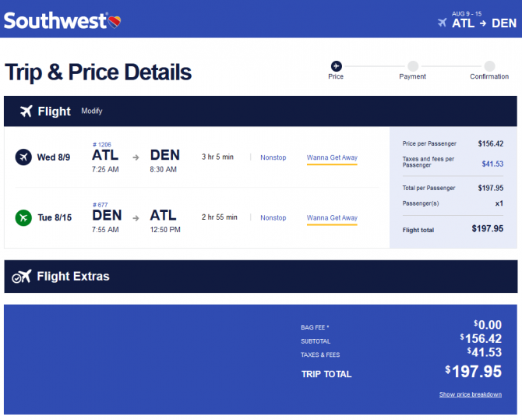Screen dimensions: 522x420
Task: Click the arrow between ATL and DEN in header
Action: (x=483, y=23)
